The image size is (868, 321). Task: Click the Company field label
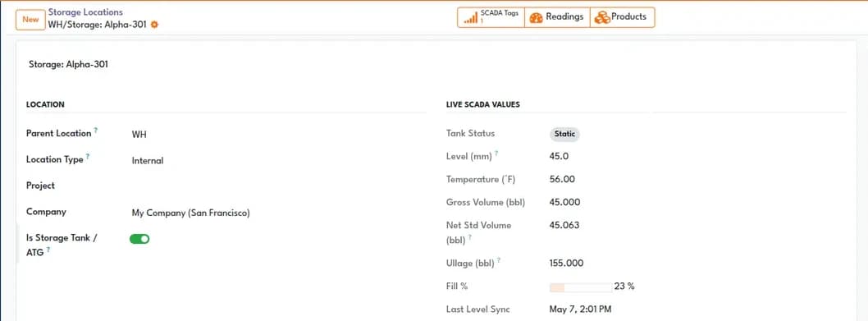[46, 212]
